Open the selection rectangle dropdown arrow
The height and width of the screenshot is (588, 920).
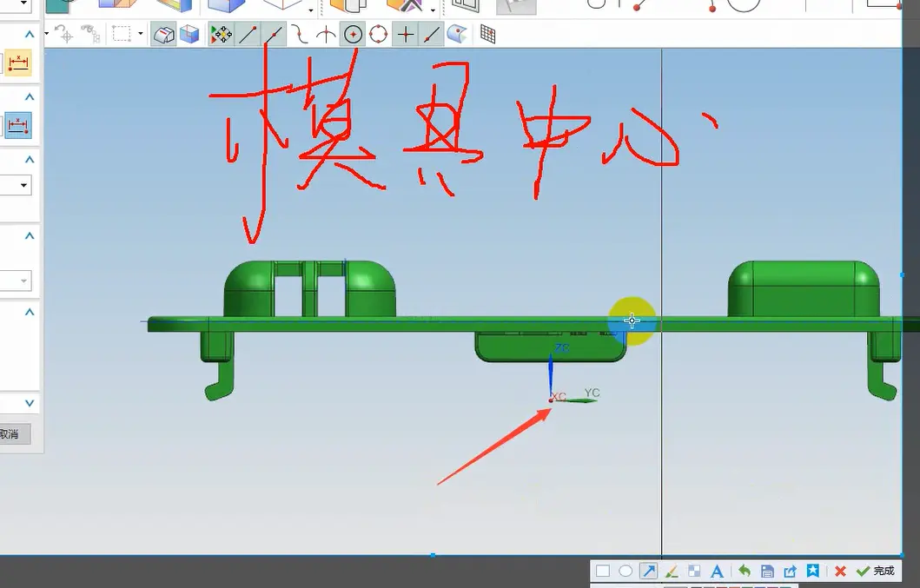click(141, 35)
